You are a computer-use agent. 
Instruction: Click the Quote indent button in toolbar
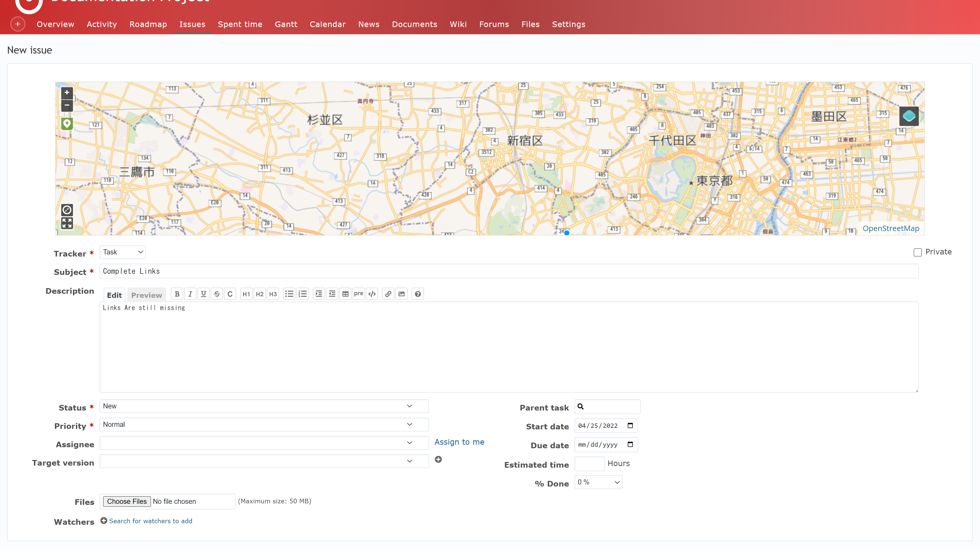319,294
